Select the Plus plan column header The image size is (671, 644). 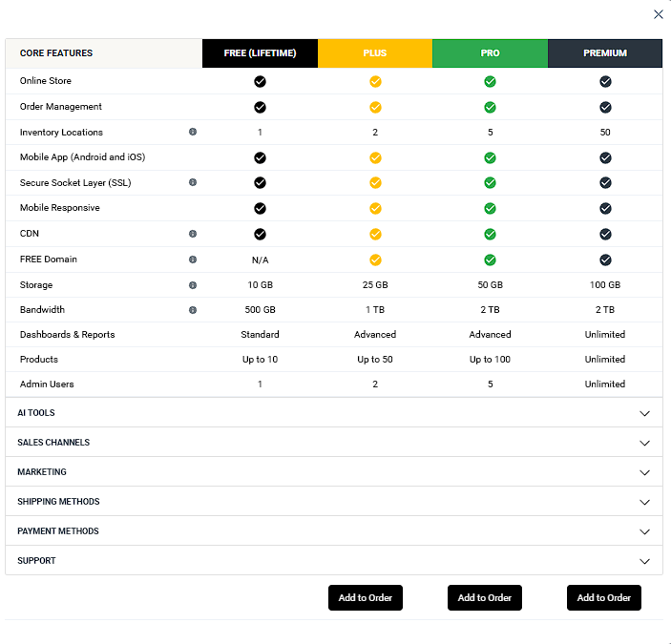[375, 53]
